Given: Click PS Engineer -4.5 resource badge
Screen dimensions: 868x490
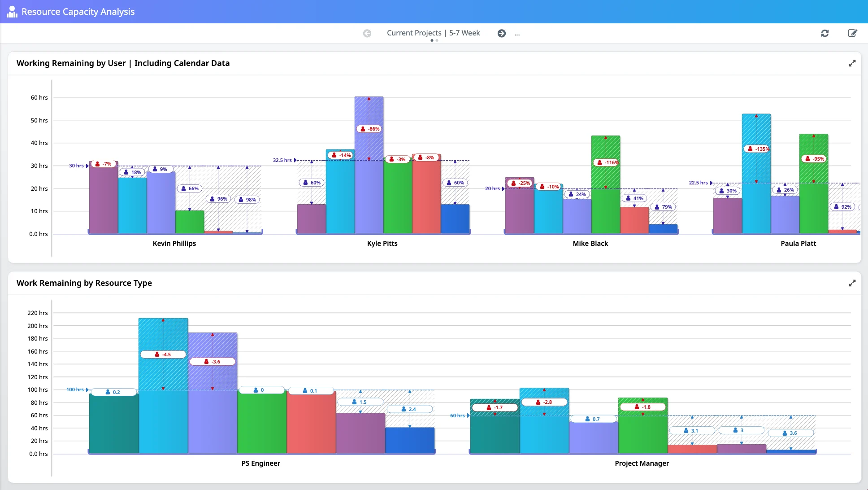Looking at the screenshot, I should (163, 354).
